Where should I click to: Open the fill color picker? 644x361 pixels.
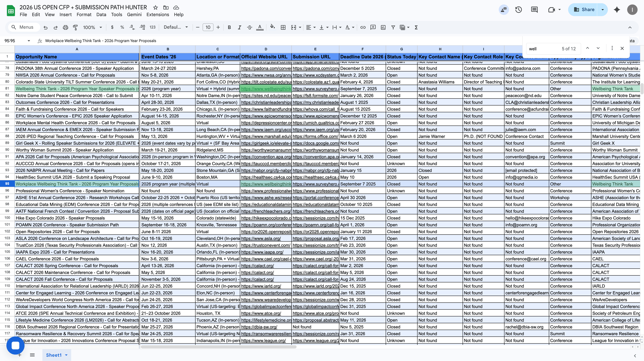coord(272,27)
